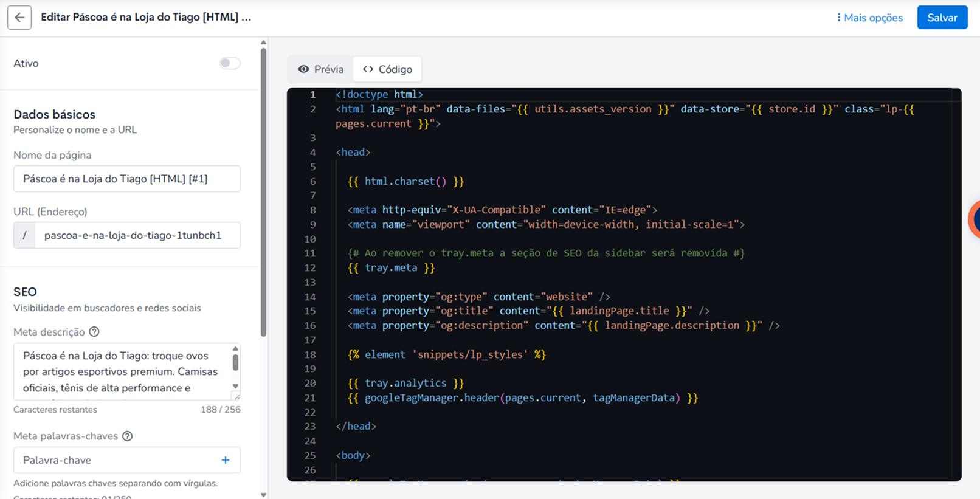Click the html.charset() code line

[405, 181]
